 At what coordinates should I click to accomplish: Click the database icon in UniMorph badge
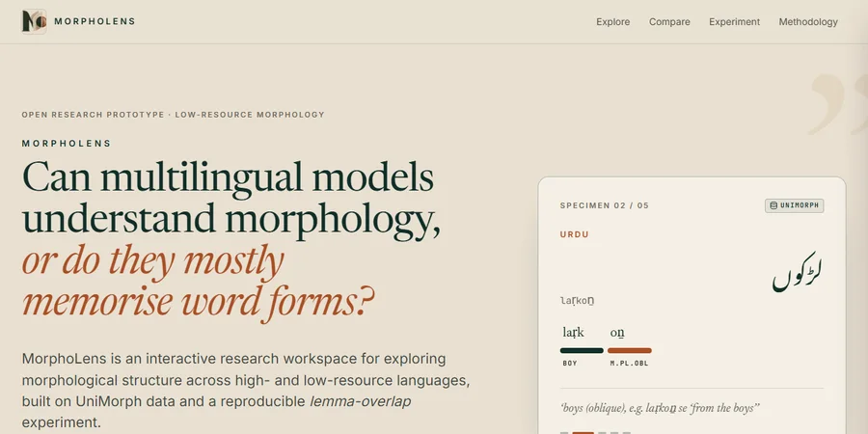pyautogui.click(x=773, y=205)
